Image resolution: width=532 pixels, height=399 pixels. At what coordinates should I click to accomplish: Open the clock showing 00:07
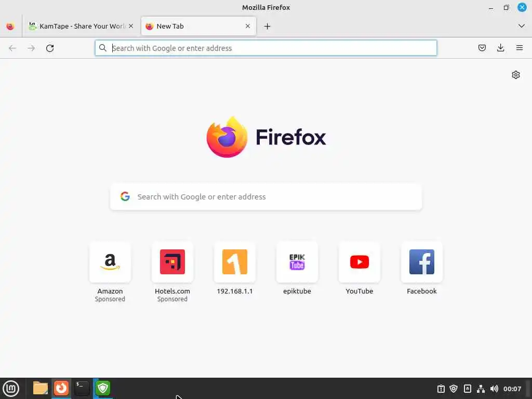pos(512,389)
